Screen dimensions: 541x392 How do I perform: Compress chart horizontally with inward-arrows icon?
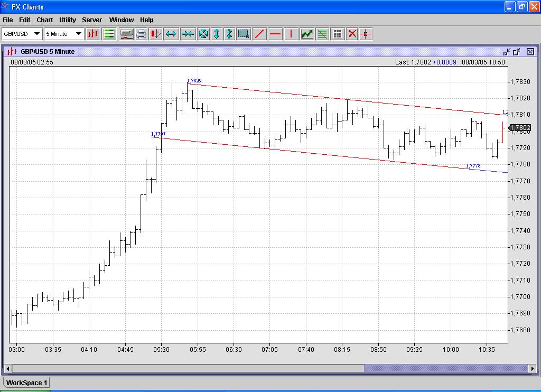coord(188,34)
